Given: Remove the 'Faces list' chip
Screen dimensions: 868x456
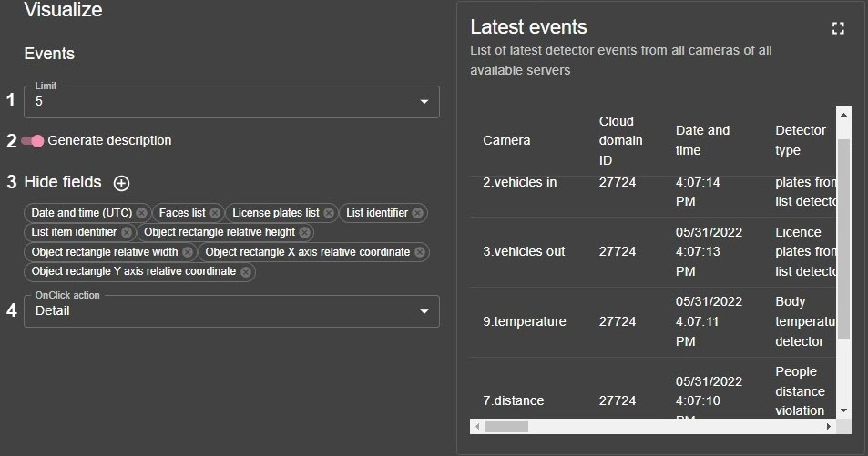Looking at the screenshot, I should (x=214, y=213).
